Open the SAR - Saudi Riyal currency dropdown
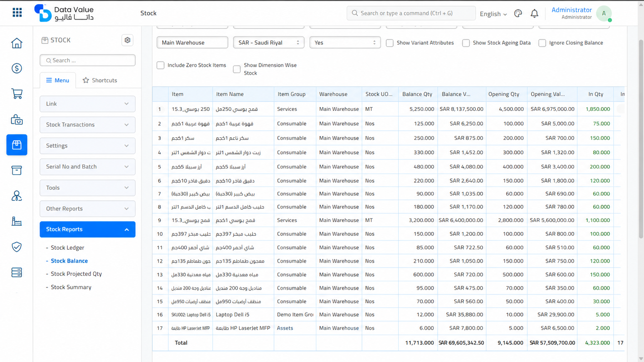Image resolution: width=644 pixels, height=362 pixels. [269, 42]
